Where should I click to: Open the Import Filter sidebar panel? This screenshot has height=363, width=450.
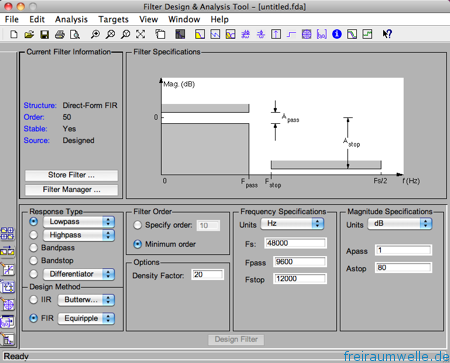tap(7, 322)
